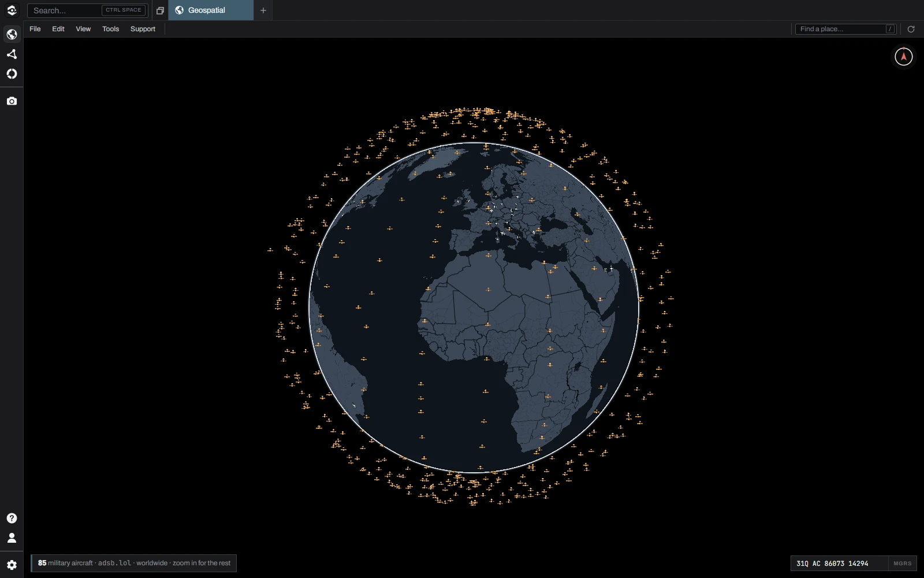Click the MGRS coordinate readout 31Q AC 86073 14294
This screenshot has height=578, width=924.
(832, 564)
